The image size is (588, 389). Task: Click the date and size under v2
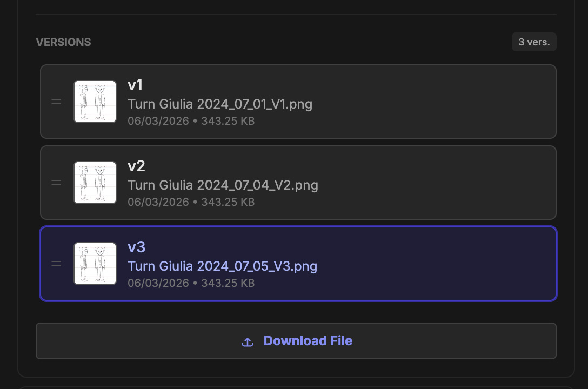point(191,202)
